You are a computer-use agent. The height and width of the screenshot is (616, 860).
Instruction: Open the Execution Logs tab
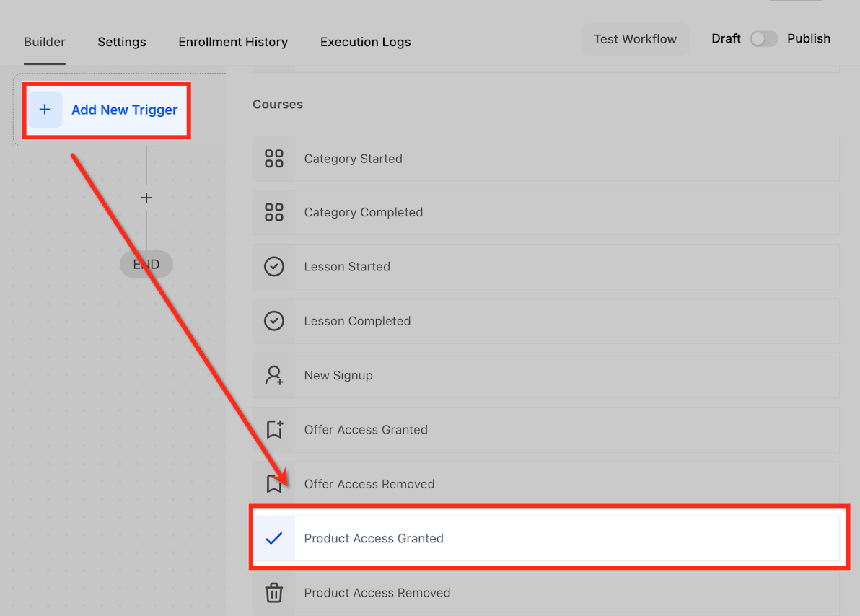point(365,43)
